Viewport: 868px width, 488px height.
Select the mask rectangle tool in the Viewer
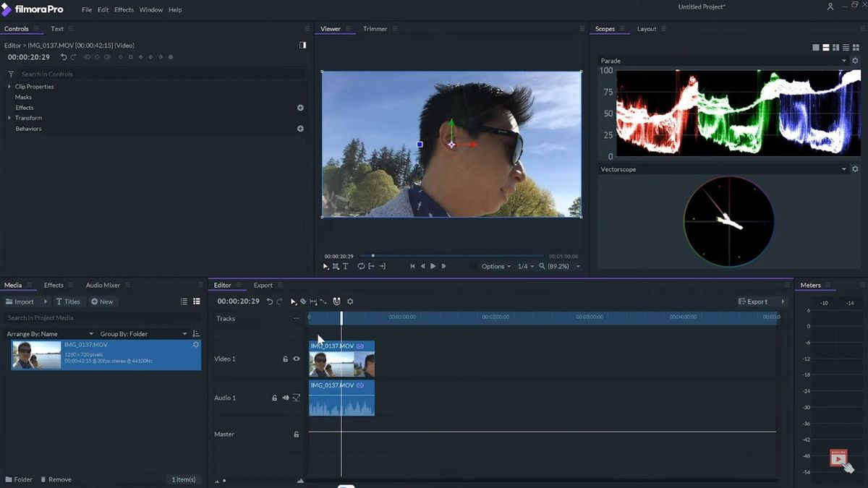coord(335,265)
